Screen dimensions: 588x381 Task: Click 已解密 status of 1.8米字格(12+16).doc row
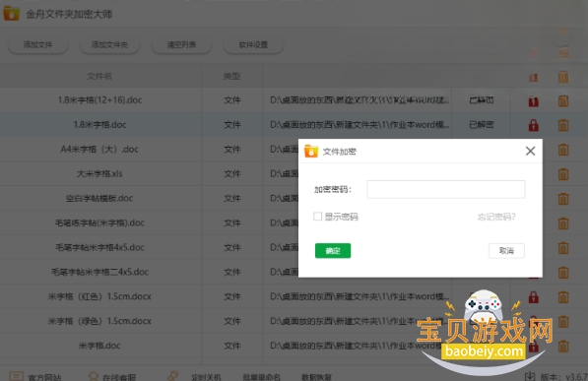point(482,100)
